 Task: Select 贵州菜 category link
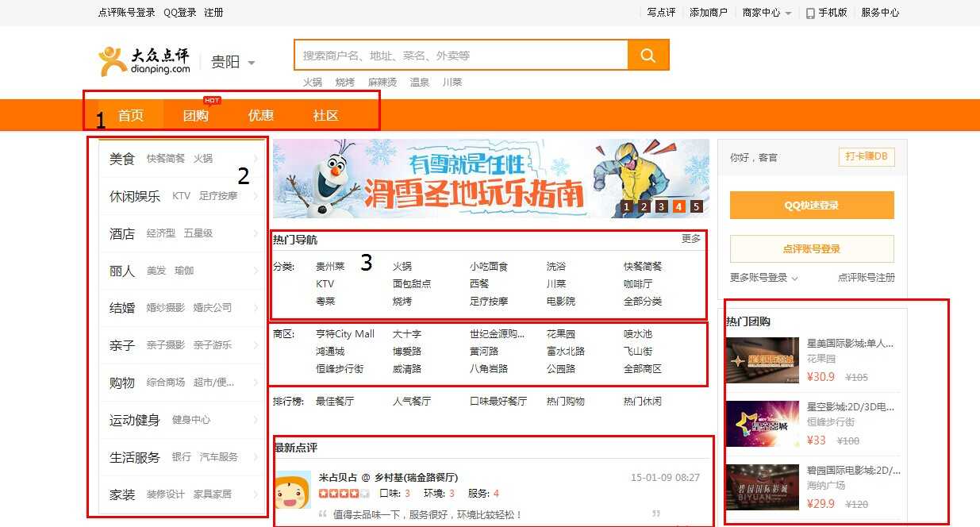(x=330, y=267)
